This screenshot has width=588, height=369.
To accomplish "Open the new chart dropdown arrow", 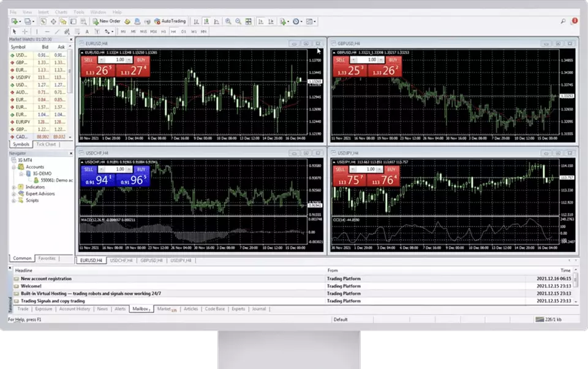I will point(19,21).
